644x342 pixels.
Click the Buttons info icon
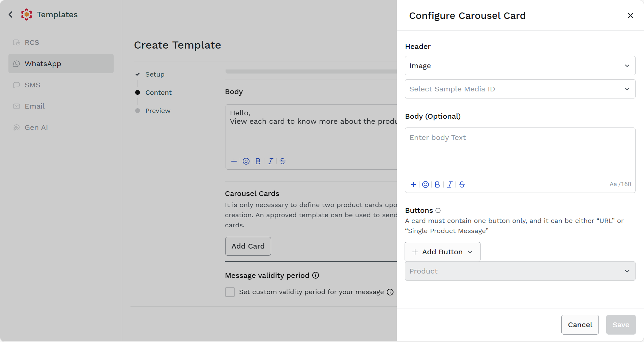[438, 210]
